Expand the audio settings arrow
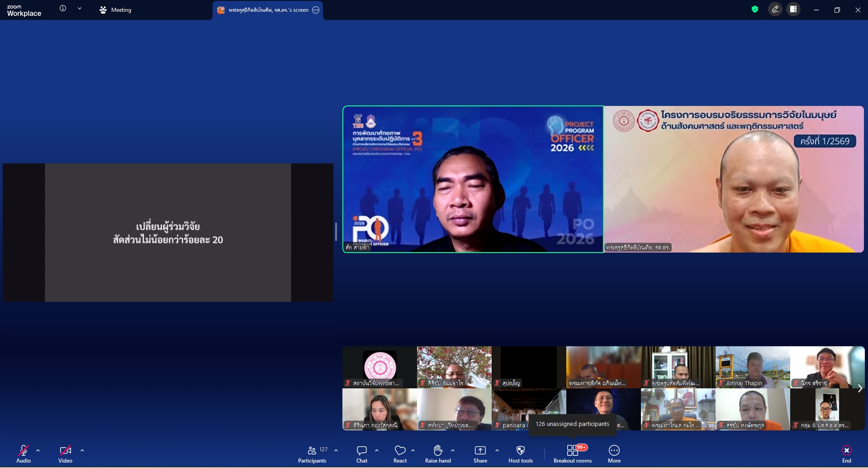 coord(38,450)
